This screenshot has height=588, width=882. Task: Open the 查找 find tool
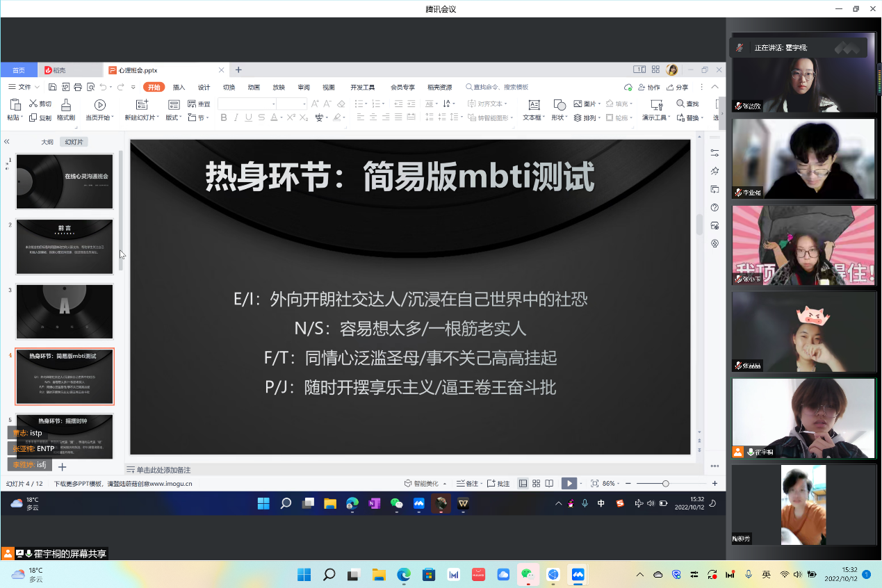(687, 104)
